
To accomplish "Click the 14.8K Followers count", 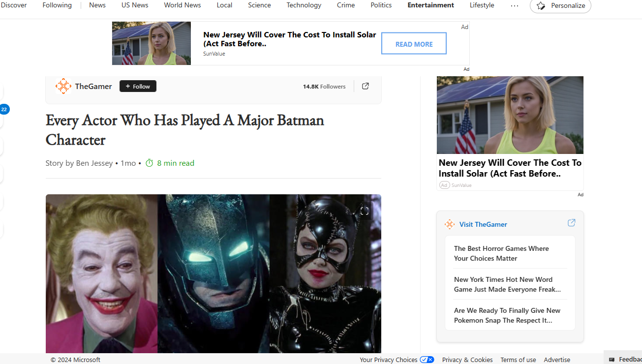I will tap(324, 87).
